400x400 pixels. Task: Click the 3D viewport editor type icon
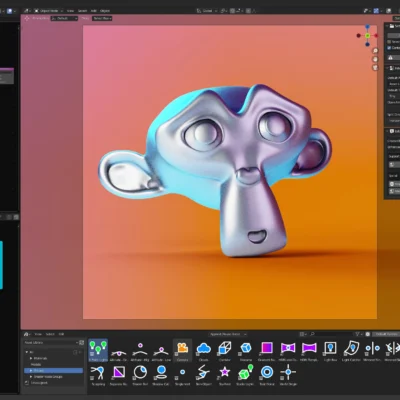[27, 11]
